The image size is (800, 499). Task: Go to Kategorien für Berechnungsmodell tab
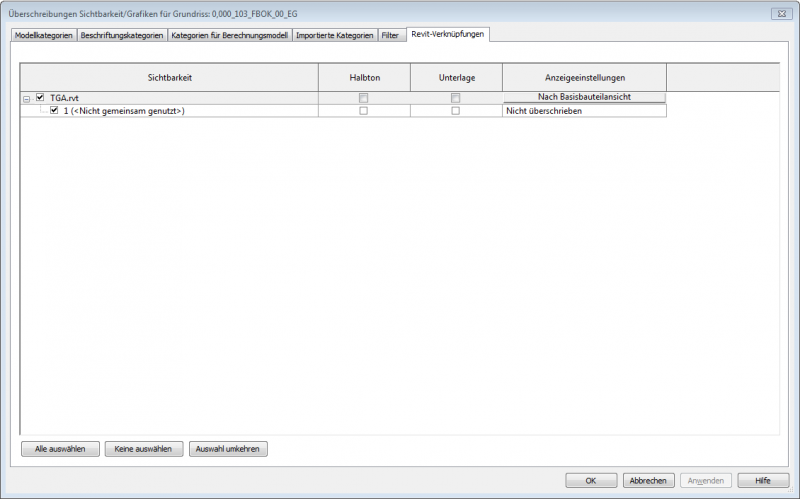pos(229,36)
